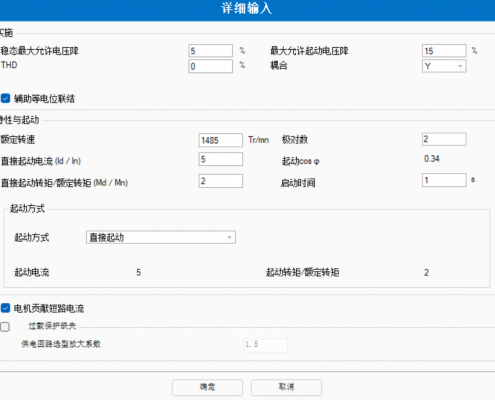Select the THD percentage input field

point(210,66)
